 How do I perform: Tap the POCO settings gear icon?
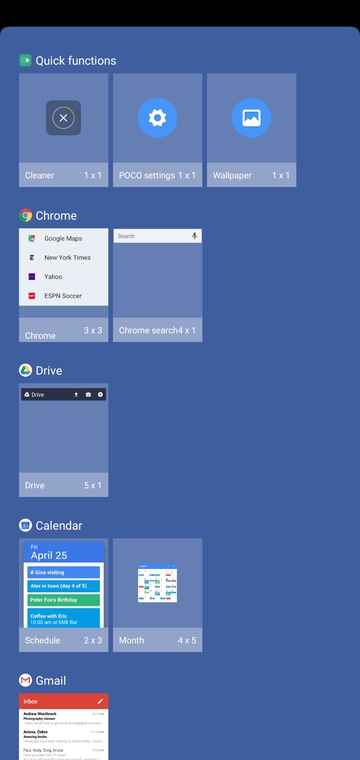(157, 118)
